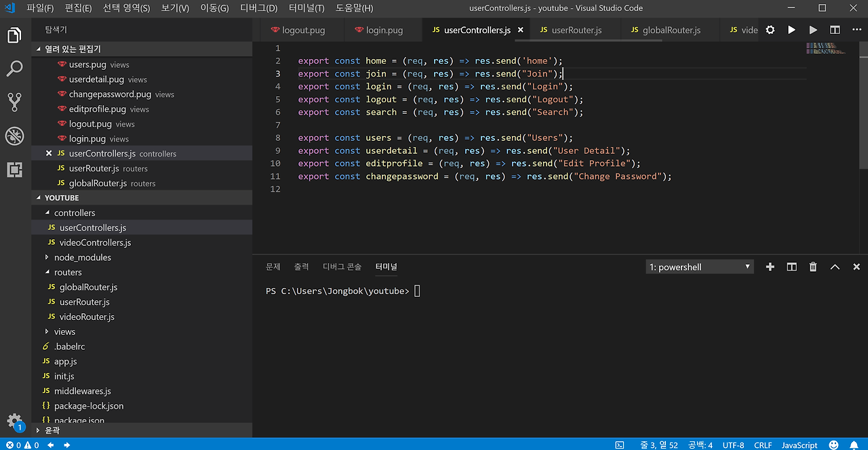Open app.js in the file tree

coord(65,361)
